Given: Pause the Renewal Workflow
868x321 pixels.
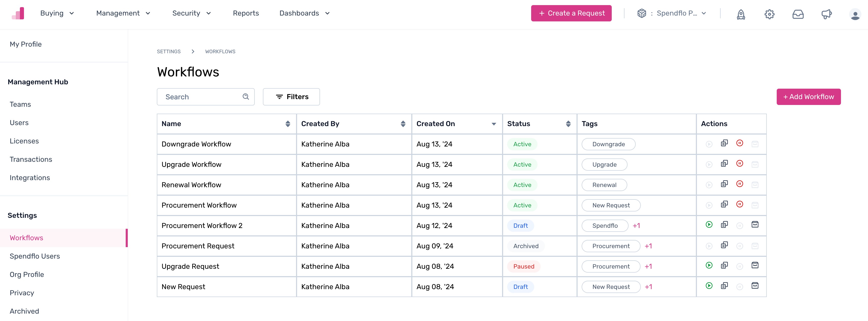Looking at the screenshot, I should 740,184.
